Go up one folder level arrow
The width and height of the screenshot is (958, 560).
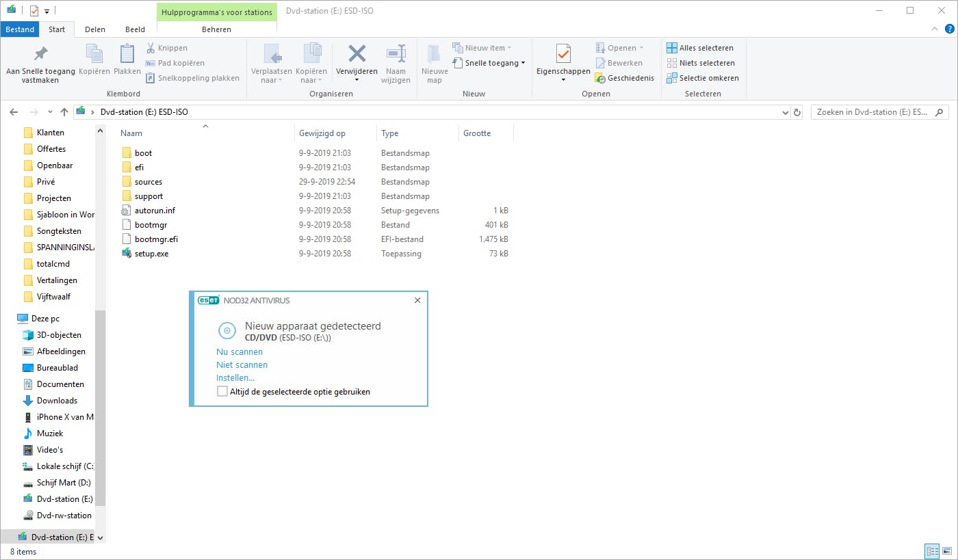64,112
